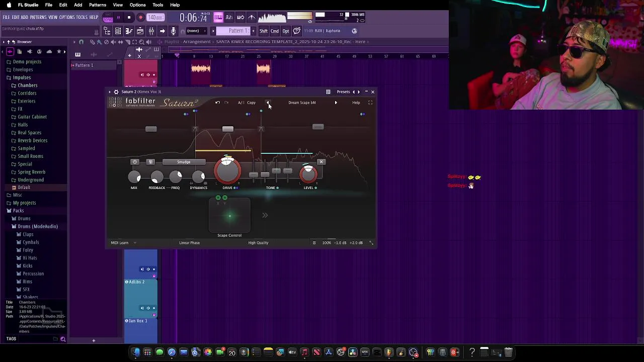Load the next Saturn preset with right arrow
The image size is (644, 362).
[336, 103]
